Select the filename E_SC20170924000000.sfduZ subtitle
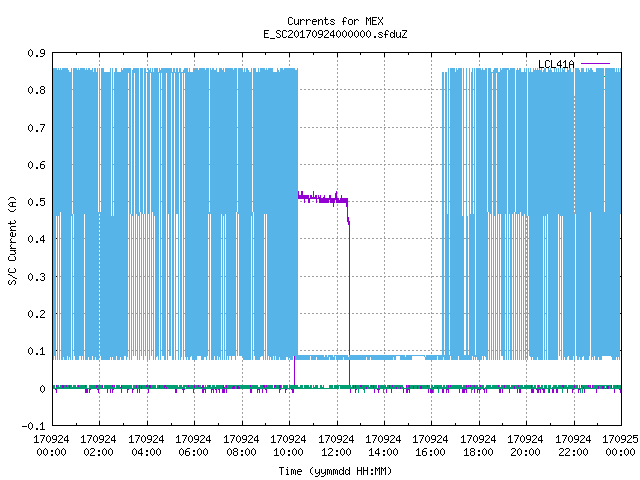640x480 pixels. pyautogui.click(x=335, y=34)
